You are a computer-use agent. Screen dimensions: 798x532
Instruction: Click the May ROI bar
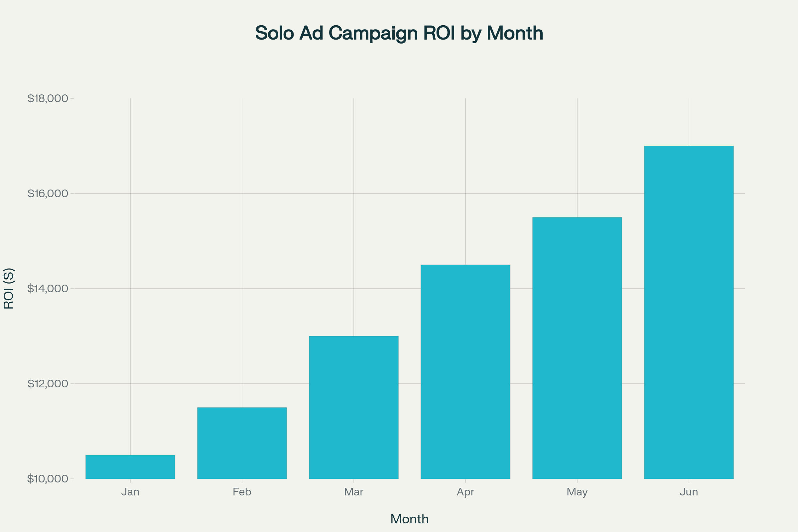pos(577,348)
